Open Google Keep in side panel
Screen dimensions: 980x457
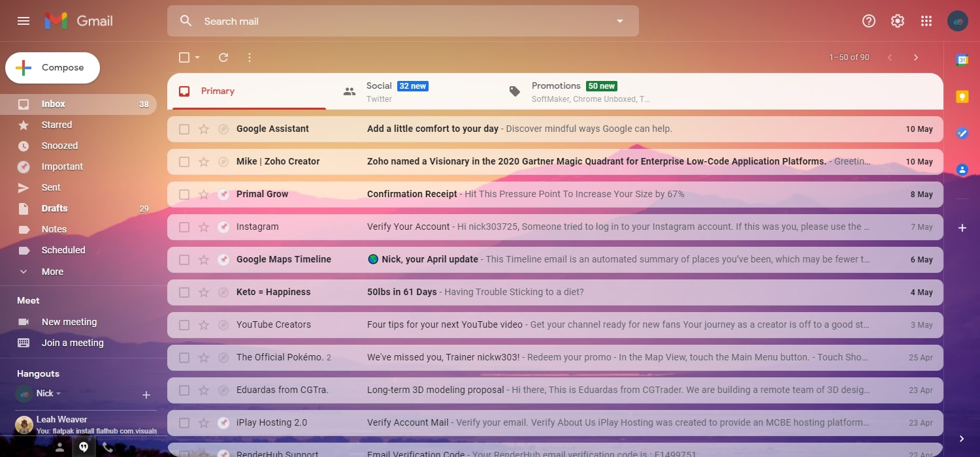(x=962, y=96)
